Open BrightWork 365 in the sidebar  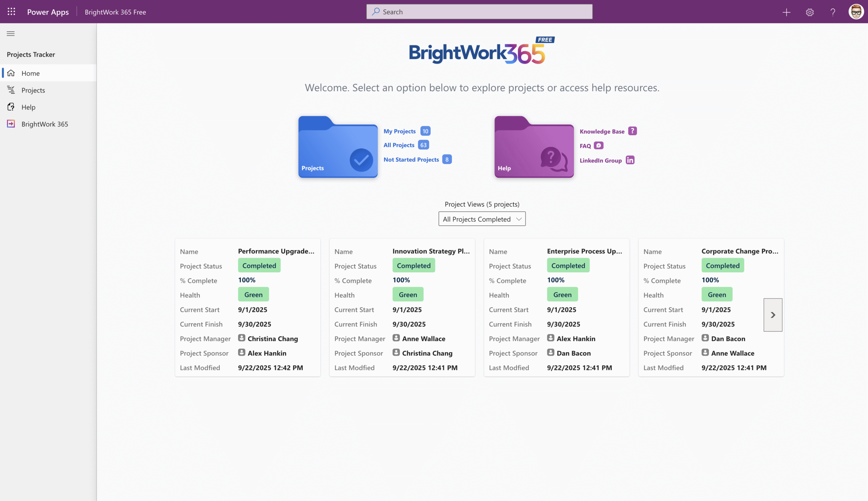(44, 124)
